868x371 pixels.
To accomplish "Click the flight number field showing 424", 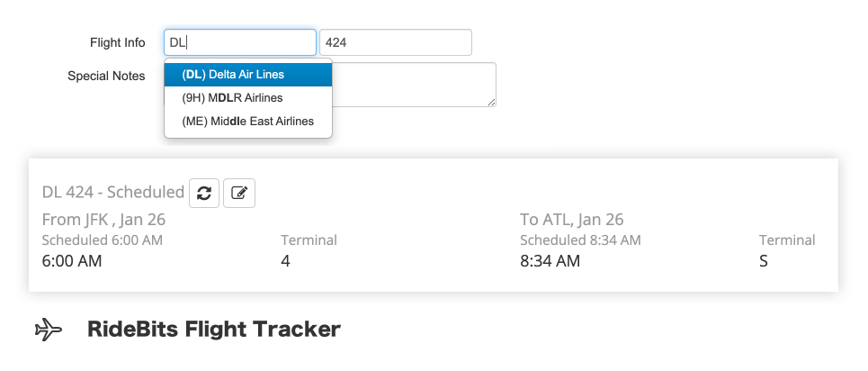I will click(x=396, y=42).
